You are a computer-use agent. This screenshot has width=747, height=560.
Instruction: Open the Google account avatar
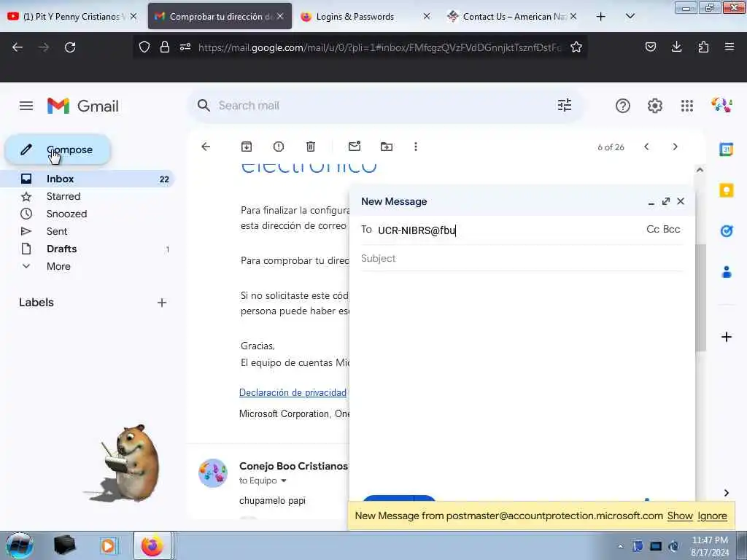[721, 105]
